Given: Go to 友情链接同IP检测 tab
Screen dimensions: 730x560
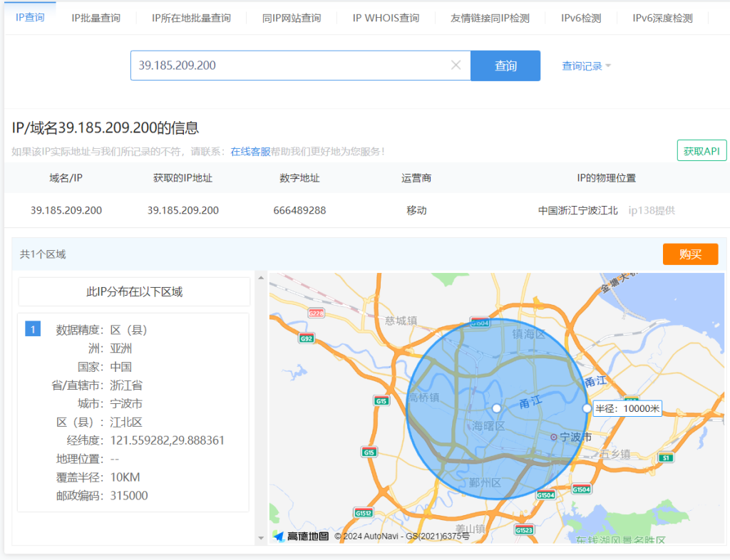Looking at the screenshot, I should pyautogui.click(x=490, y=18).
